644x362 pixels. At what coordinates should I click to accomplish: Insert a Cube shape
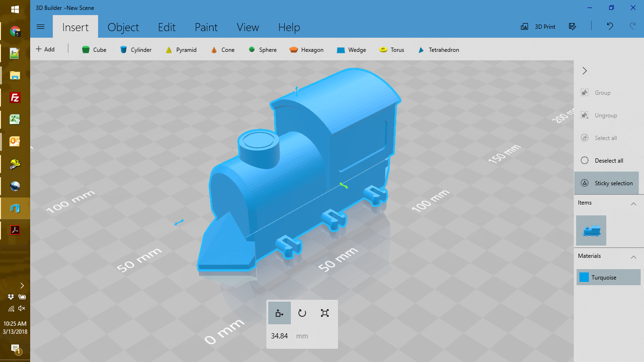coord(94,49)
